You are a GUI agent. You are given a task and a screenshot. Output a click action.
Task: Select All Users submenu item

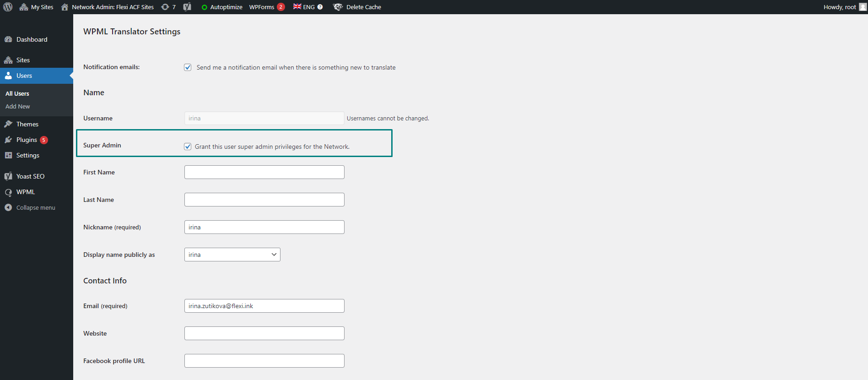pyautogui.click(x=17, y=93)
